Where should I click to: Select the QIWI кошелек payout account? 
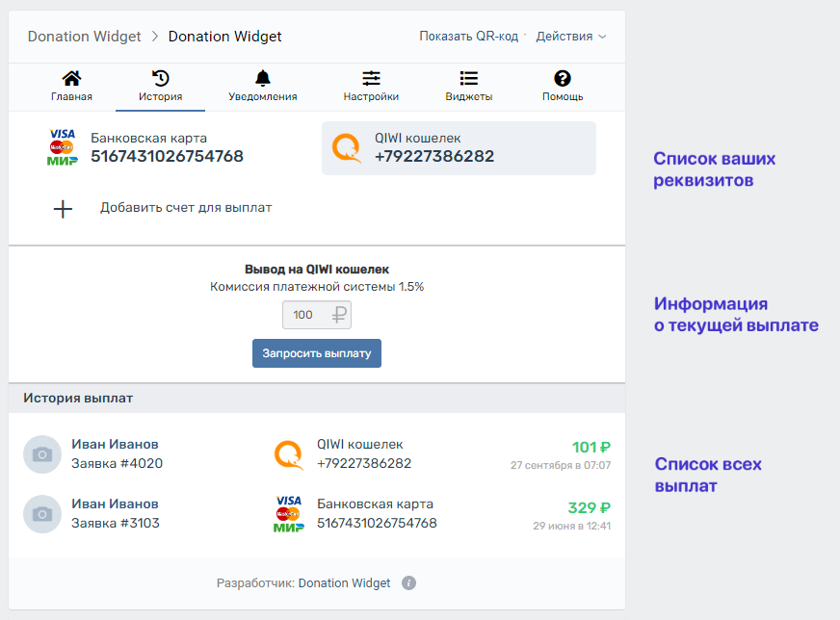(x=459, y=147)
